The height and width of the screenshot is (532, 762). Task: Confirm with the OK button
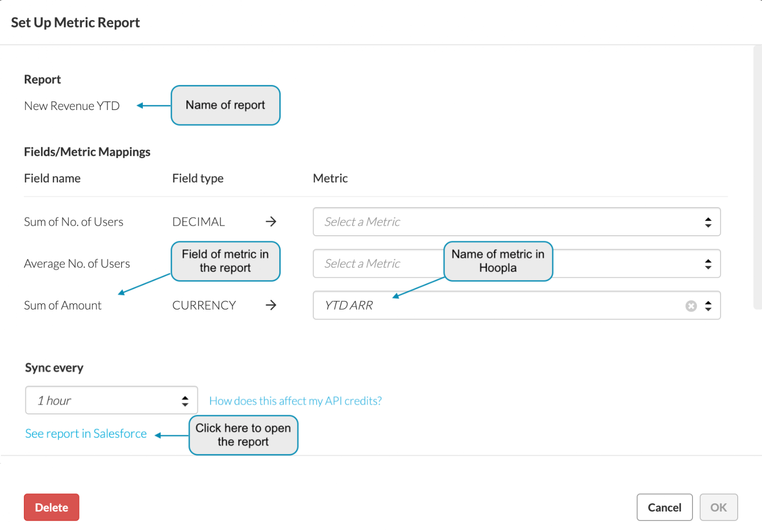coord(719,507)
